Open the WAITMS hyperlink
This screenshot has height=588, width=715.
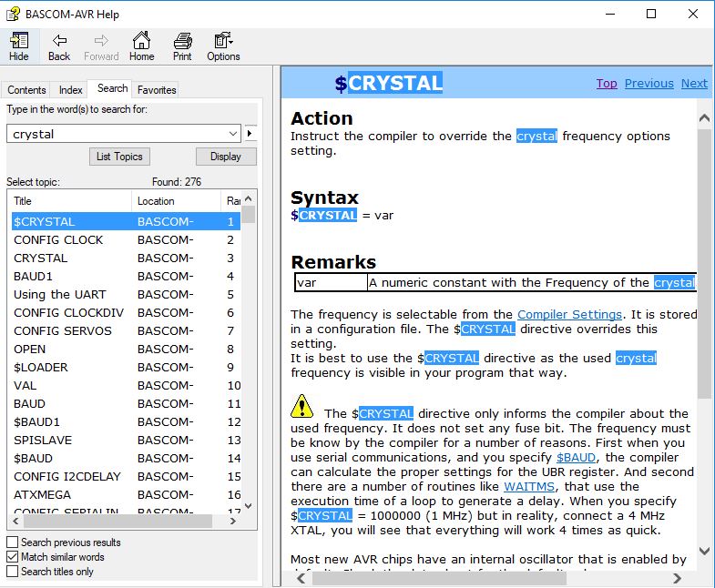[529, 486]
